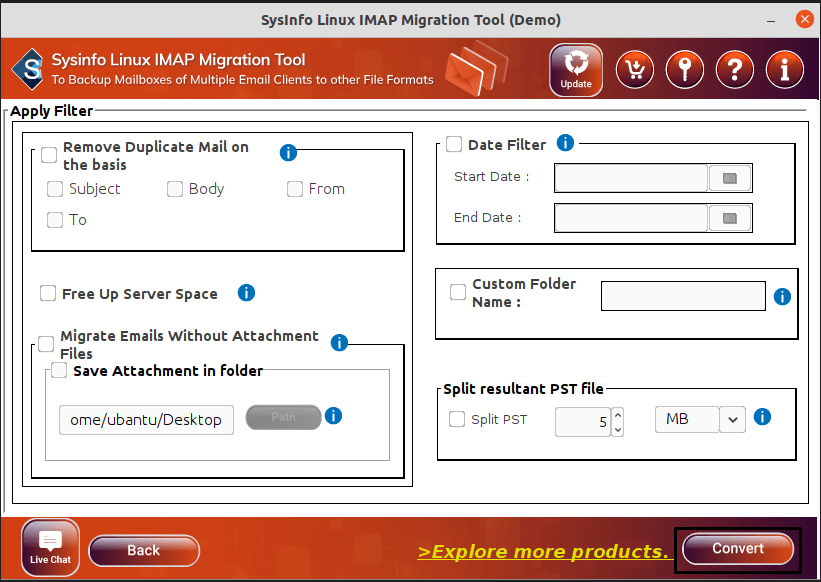Click the Convert button
The image size is (821, 582).
pos(738,549)
